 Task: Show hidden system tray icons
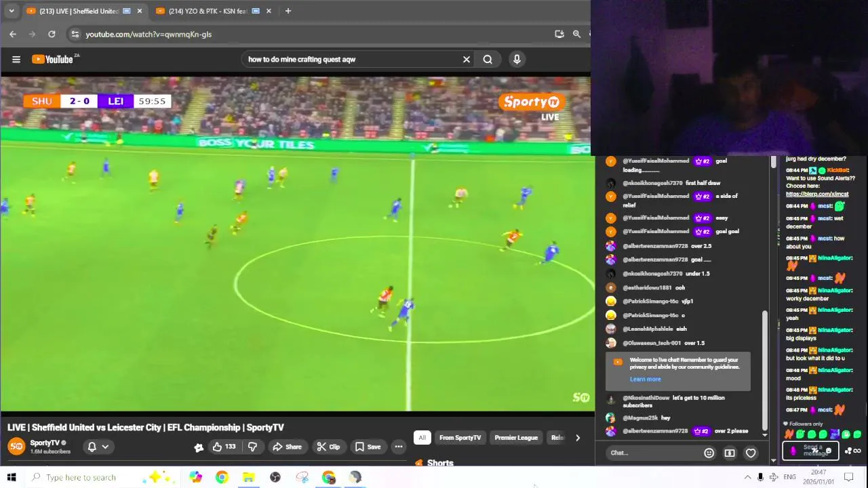tap(747, 477)
